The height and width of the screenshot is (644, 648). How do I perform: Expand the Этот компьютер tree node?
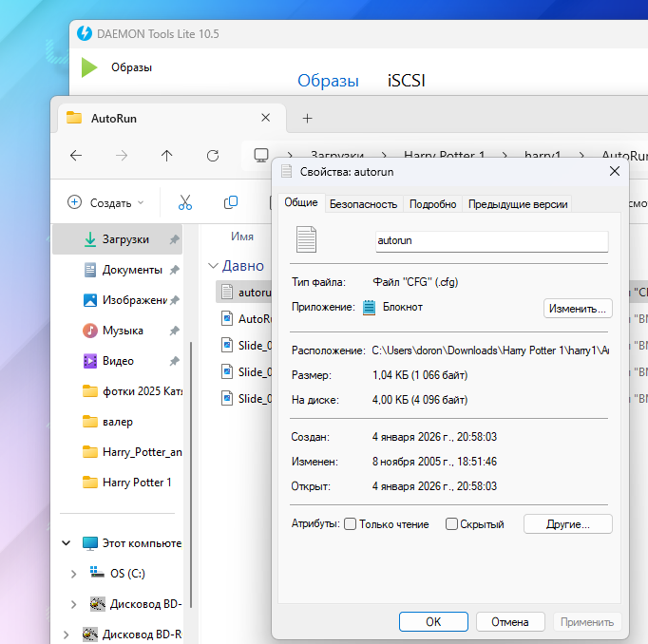pos(67,543)
